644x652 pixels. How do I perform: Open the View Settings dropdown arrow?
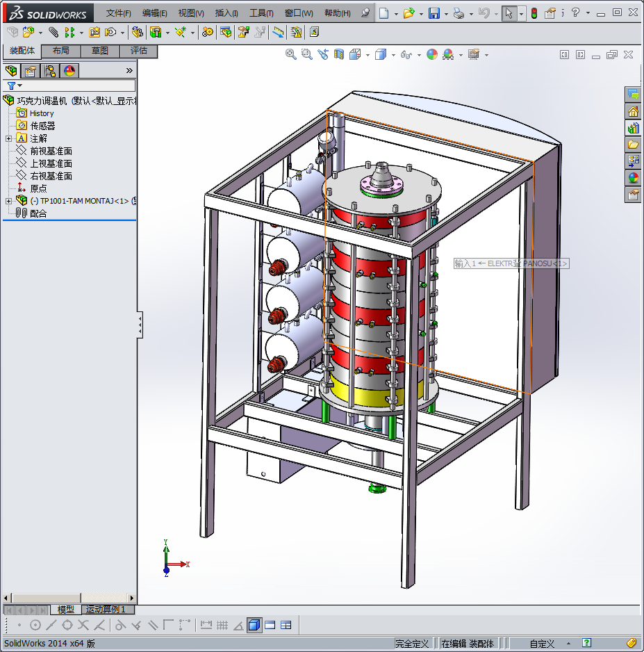[486, 55]
